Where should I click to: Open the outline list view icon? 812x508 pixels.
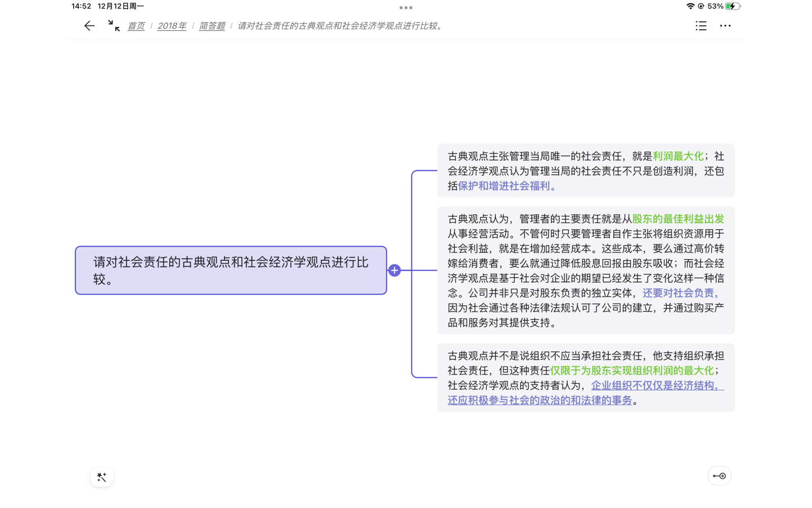click(x=700, y=25)
